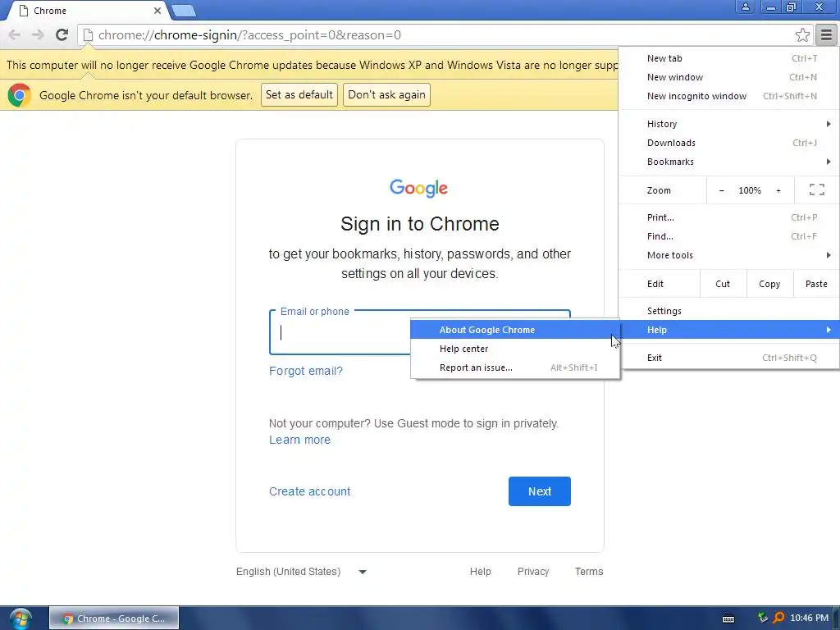Click the magnifier icon in system tray

click(778, 619)
